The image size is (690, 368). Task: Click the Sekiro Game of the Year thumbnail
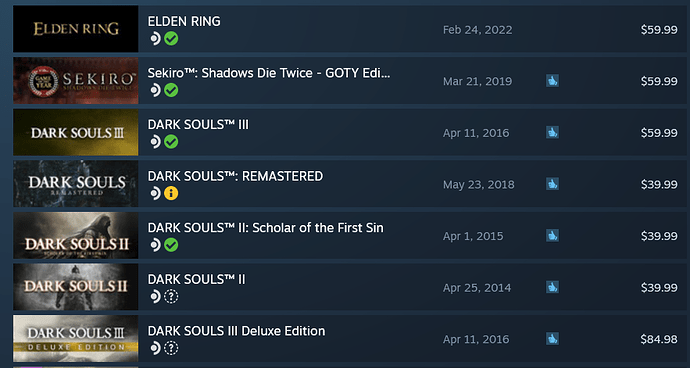[x=76, y=81]
